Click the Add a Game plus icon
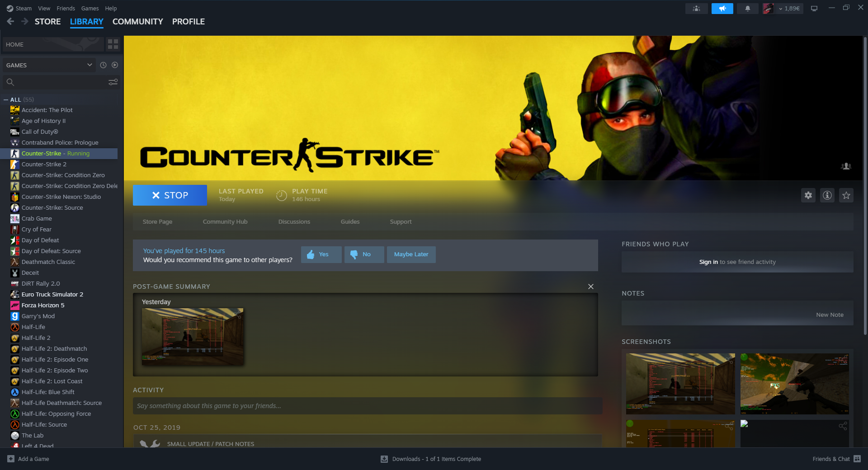 (11, 459)
